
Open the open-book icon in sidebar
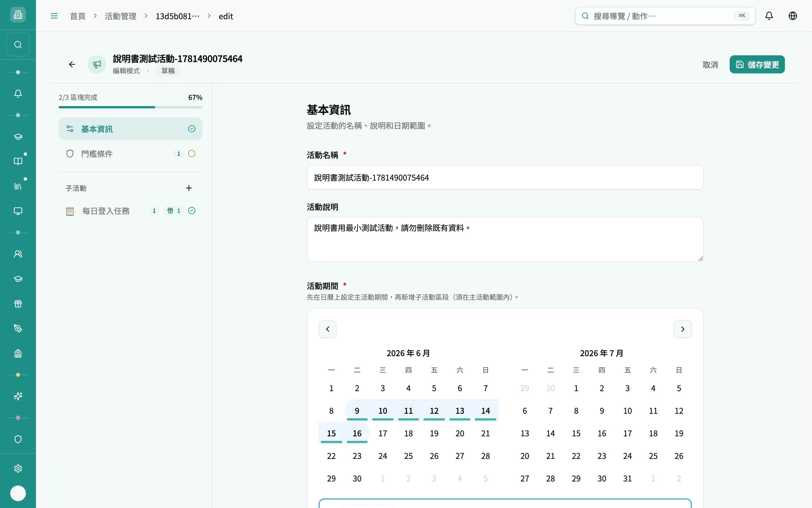[18, 161]
